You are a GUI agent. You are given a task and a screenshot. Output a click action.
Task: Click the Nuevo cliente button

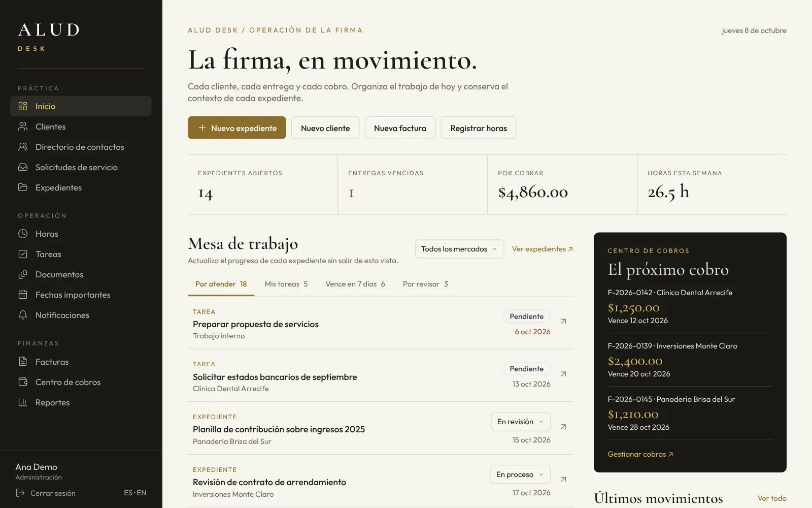point(325,128)
